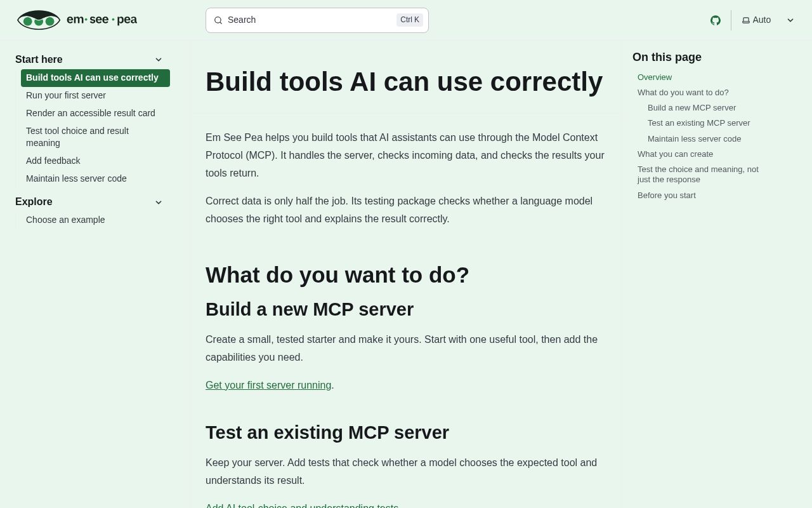Jump to What do you want to do? section
Screen dimensions: 812x508
click(x=683, y=93)
